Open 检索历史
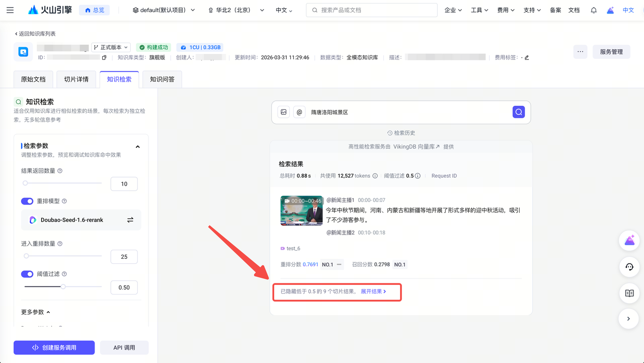The image size is (644, 363). coord(401,133)
